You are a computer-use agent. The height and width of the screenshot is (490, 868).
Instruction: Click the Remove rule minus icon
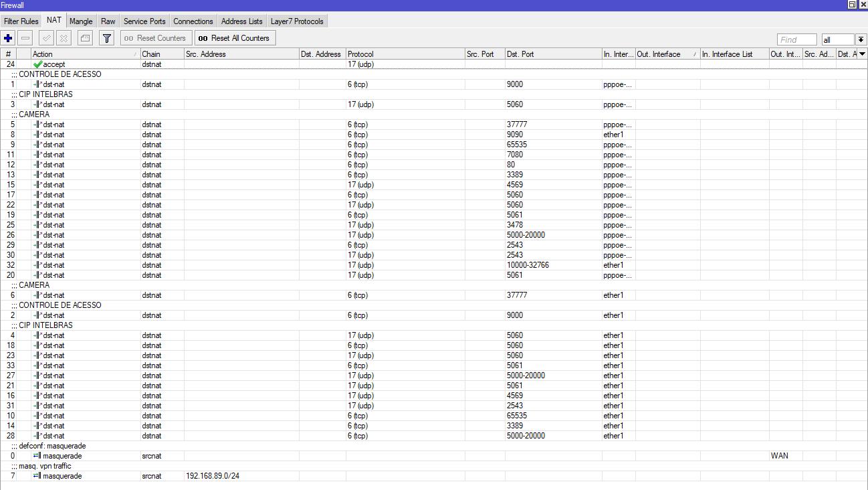coord(25,38)
